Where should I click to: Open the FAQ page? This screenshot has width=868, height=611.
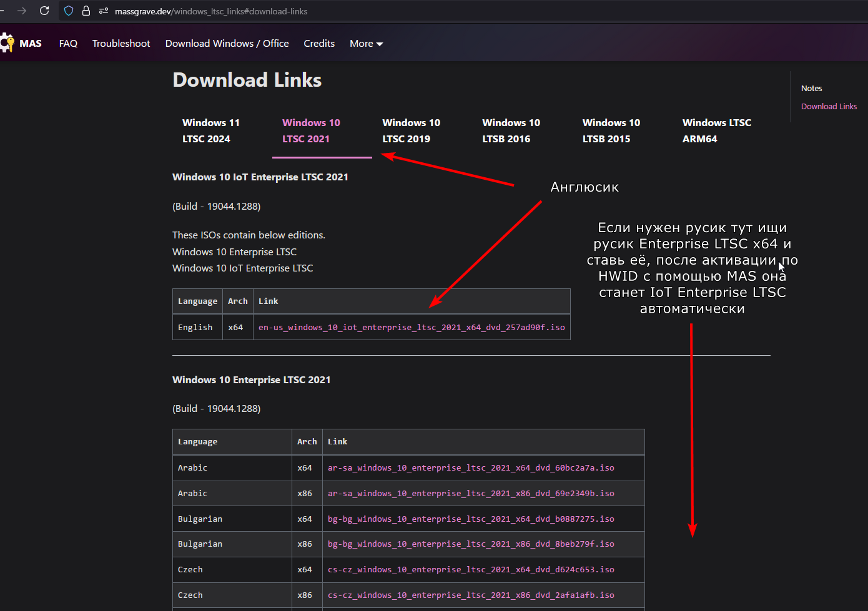click(68, 43)
